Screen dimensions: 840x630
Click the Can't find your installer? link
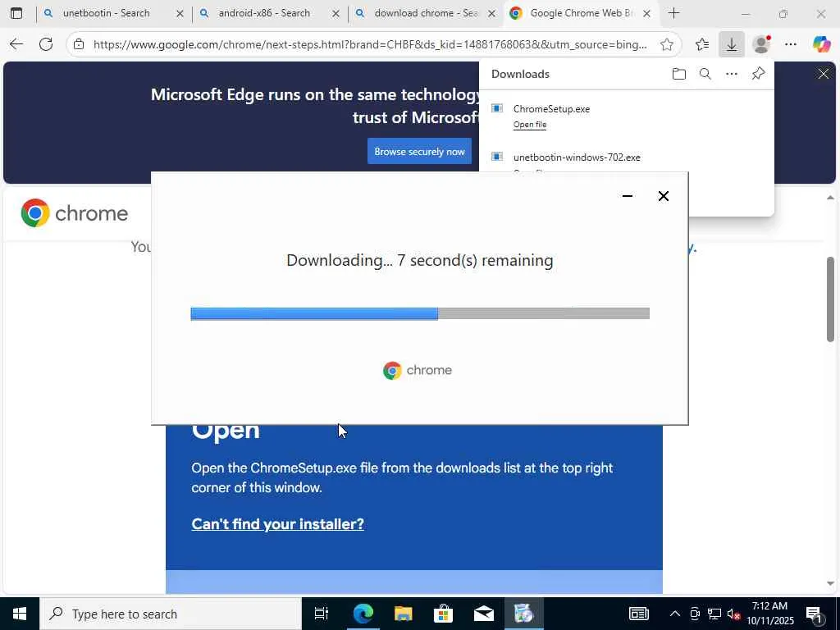pos(277,524)
